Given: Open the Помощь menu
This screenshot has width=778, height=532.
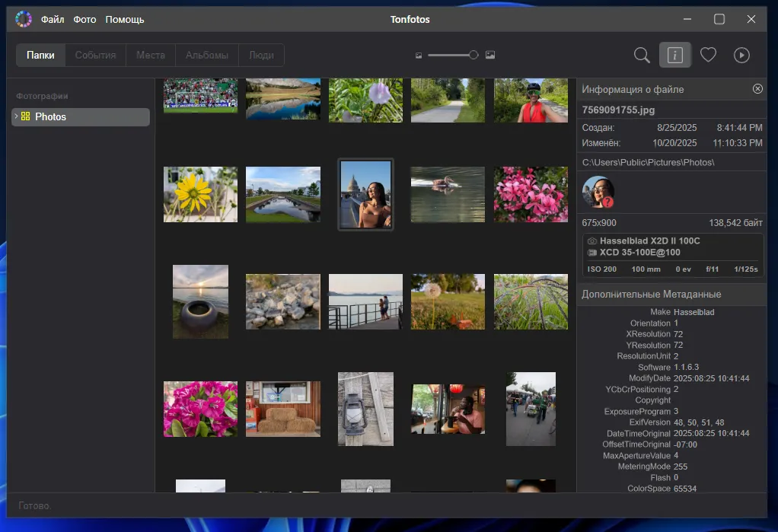Looking at the screenshot, I should pos(124,19).
